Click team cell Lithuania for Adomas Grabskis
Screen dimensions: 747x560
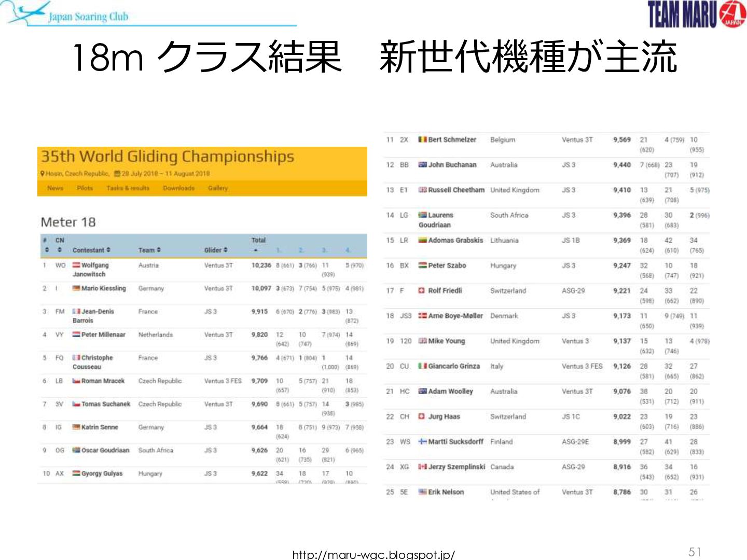(504, 240)
